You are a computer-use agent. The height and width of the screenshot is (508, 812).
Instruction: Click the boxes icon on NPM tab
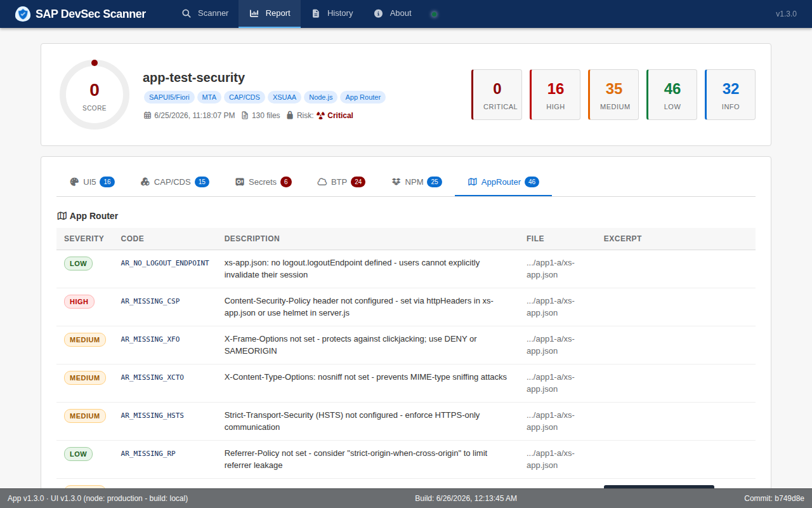tap(396, 182)
